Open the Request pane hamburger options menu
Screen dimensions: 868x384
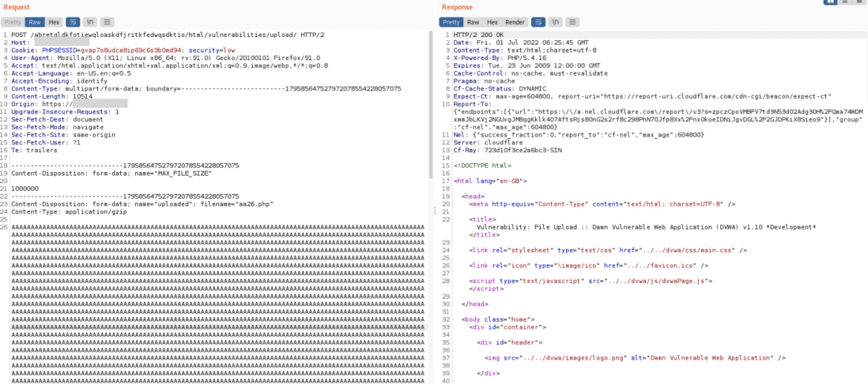pyautogui.click(x=107, y=22)
